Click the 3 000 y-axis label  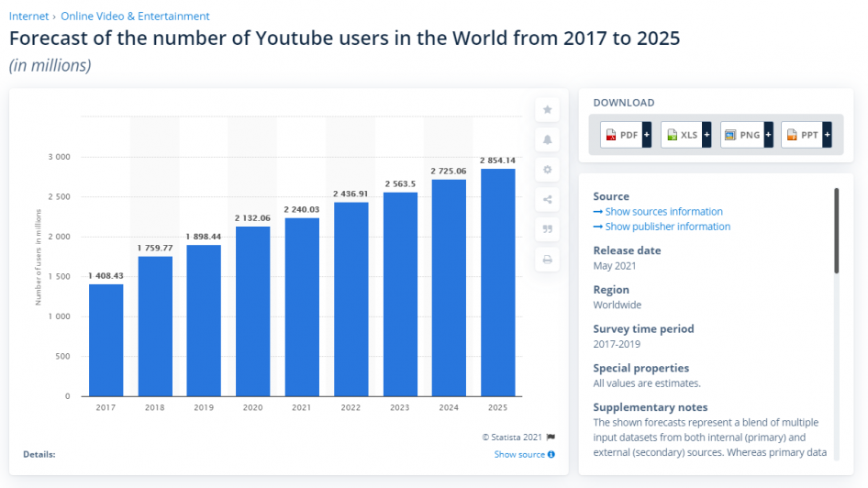[x=60, y=157]
